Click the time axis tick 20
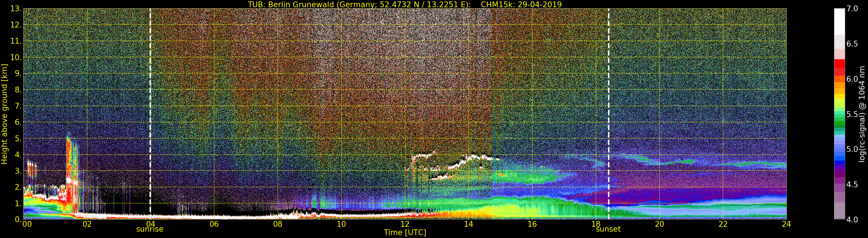Screen dimensions: 868x238 pyautogui.click(x=659, y=224)
